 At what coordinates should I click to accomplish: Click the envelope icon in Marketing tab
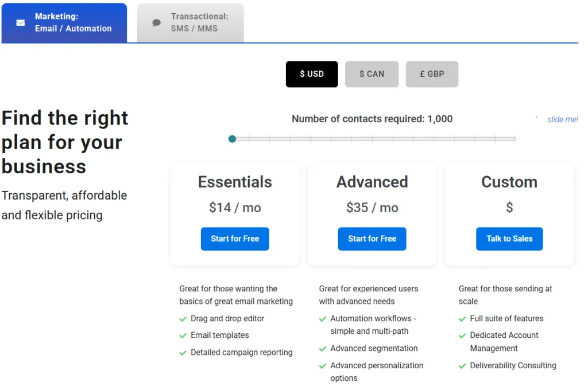21,23
